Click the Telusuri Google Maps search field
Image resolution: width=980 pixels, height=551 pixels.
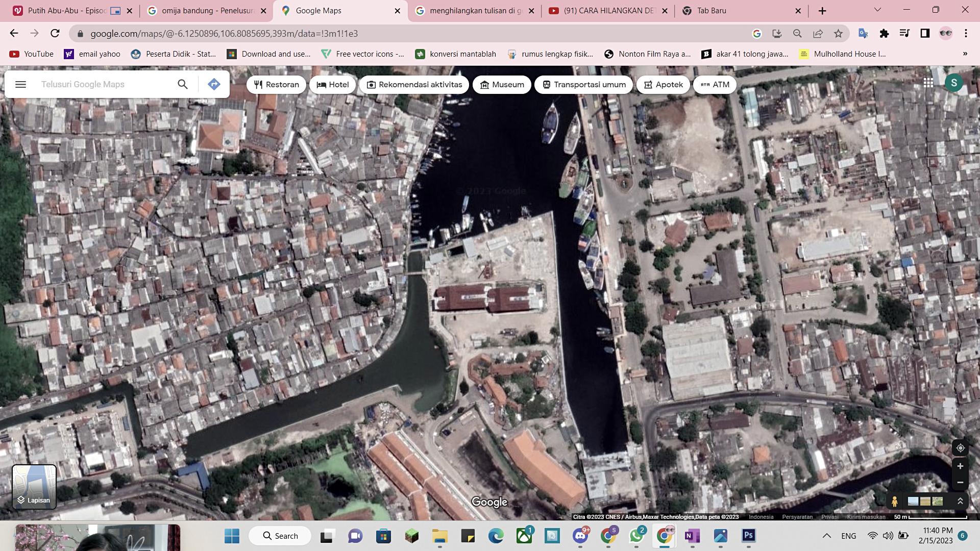click(x=105, y=84)
